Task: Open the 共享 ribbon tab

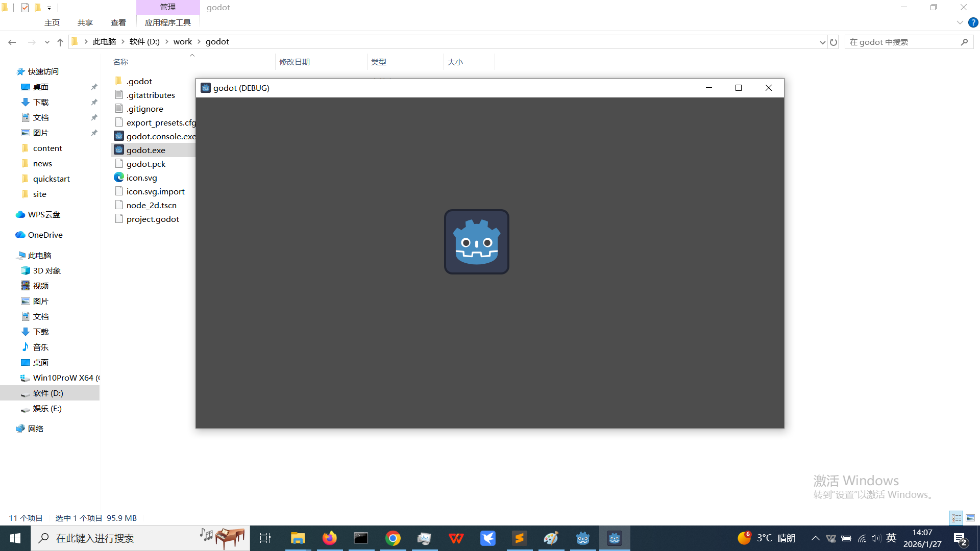Action: point(85,22)
